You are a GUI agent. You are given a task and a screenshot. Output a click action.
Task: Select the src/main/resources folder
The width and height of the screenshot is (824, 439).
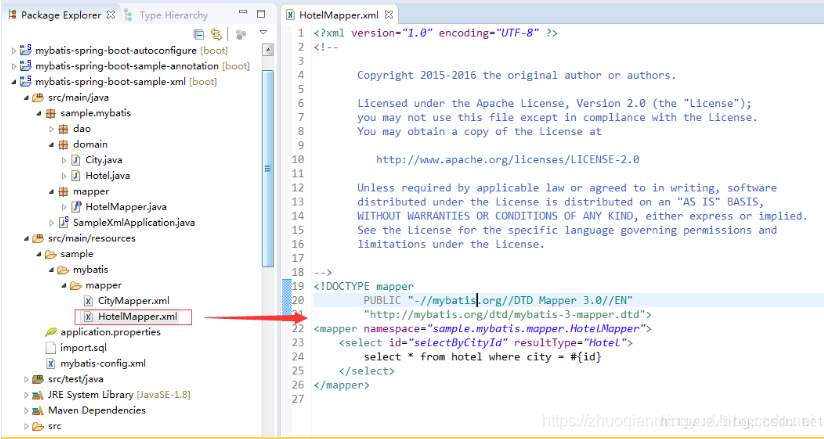click(x=91, y=238)
